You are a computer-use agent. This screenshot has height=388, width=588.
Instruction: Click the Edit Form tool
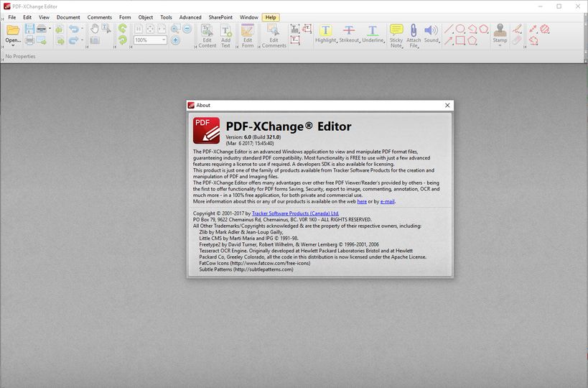pos(248,37)
